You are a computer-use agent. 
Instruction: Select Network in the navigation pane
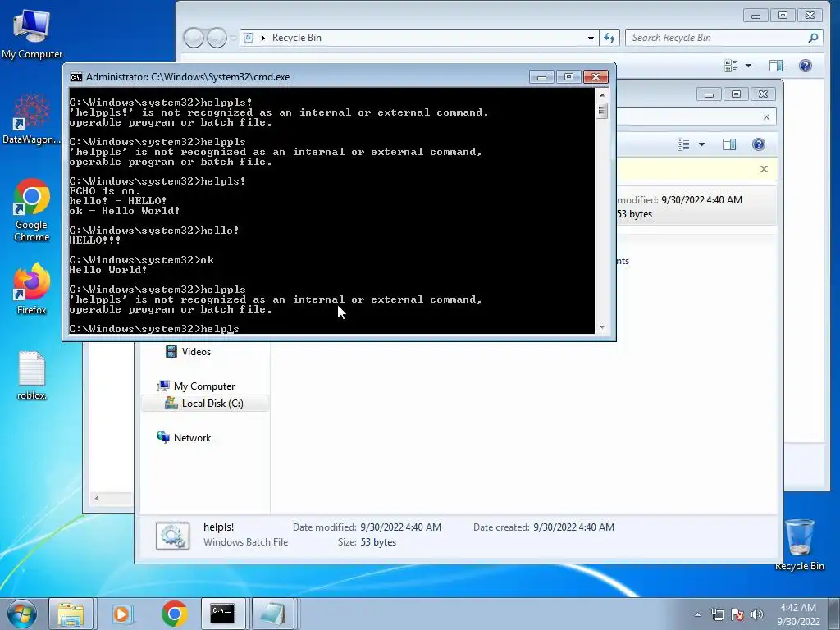tap(184, 438)
